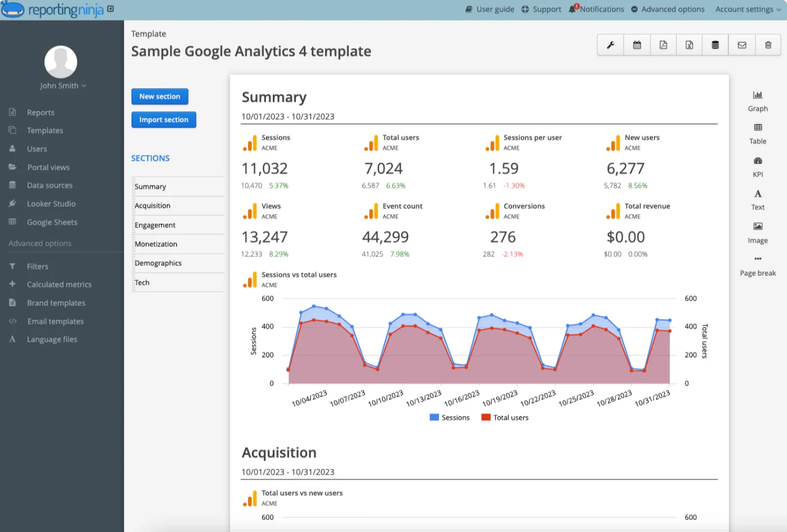Insert a Page break
The width and height of the screenshot is (787, 532).
pyautogui.click(x=758, y=266)
